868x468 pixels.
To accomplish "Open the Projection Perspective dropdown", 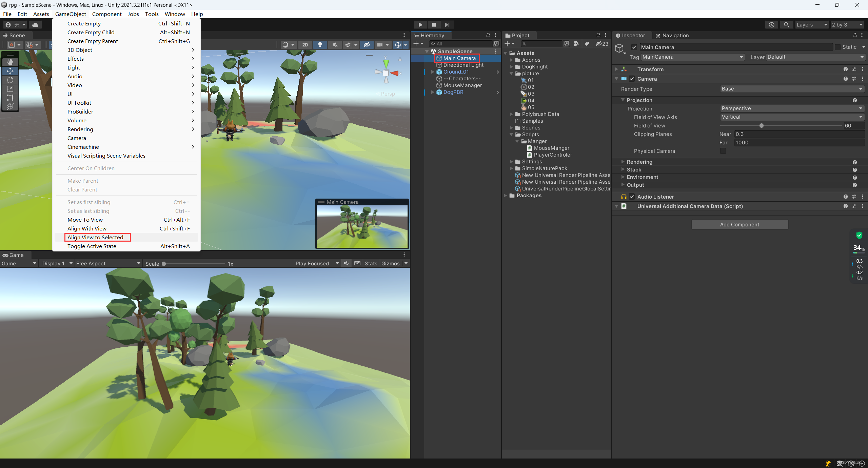I will tap(792, 108).
